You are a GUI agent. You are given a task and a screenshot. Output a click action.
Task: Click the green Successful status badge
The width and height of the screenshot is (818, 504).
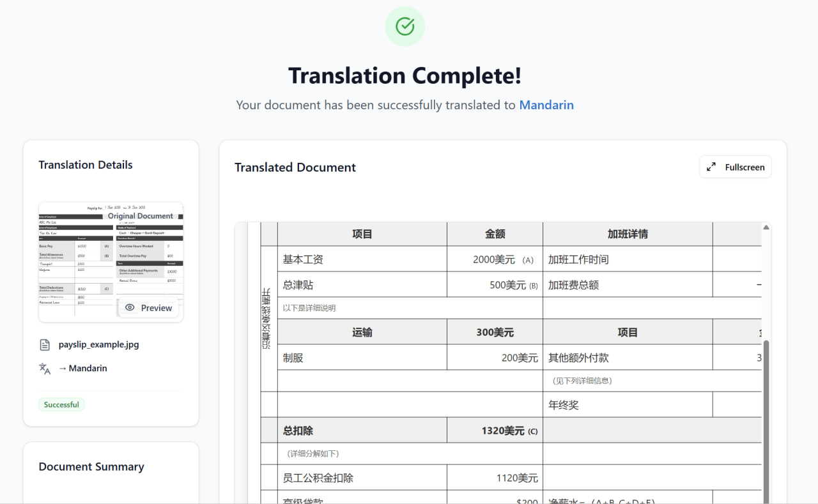[x=61, y=404]
